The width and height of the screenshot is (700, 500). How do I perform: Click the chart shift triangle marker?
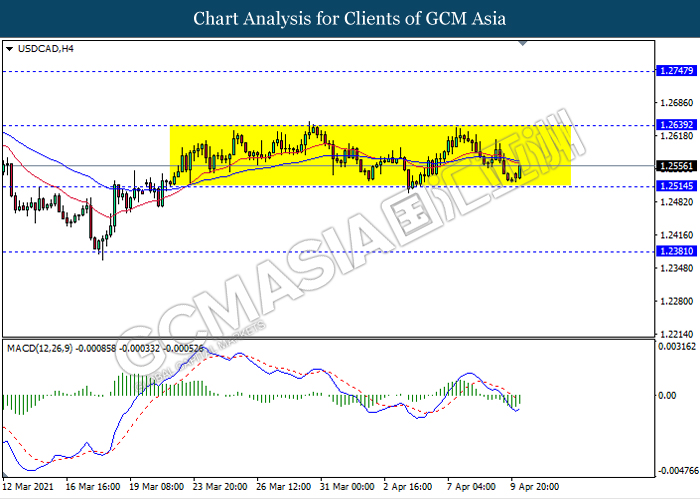coord(523,43)
